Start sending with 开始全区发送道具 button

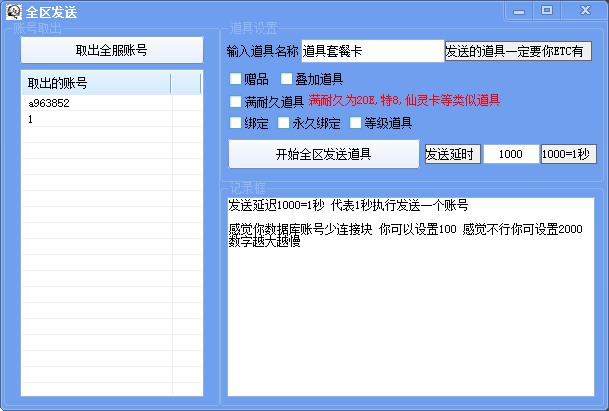click(x=323, y=154)
